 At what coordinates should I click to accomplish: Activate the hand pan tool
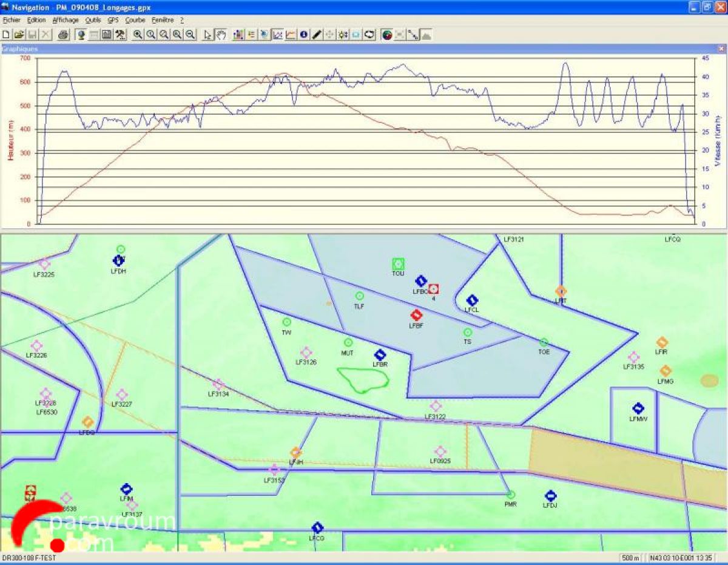[221, 35]
